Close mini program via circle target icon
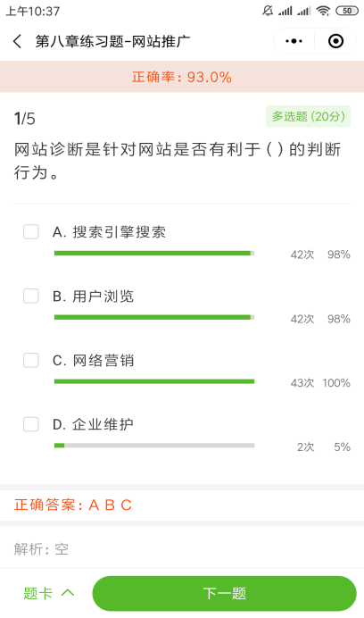 coord(335,41)
